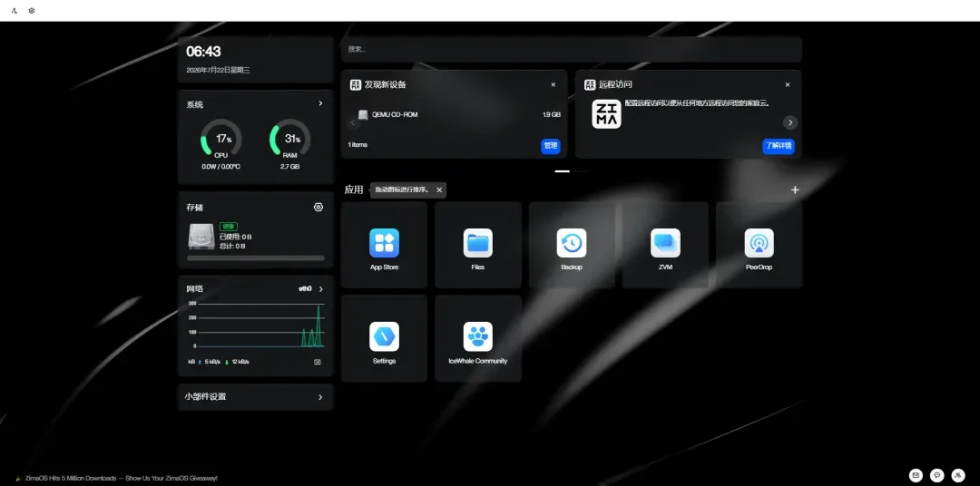Click the 管理 button for QEMU CD-ROM
Viewport: 980px width, 486px height.
click(551, 146)
